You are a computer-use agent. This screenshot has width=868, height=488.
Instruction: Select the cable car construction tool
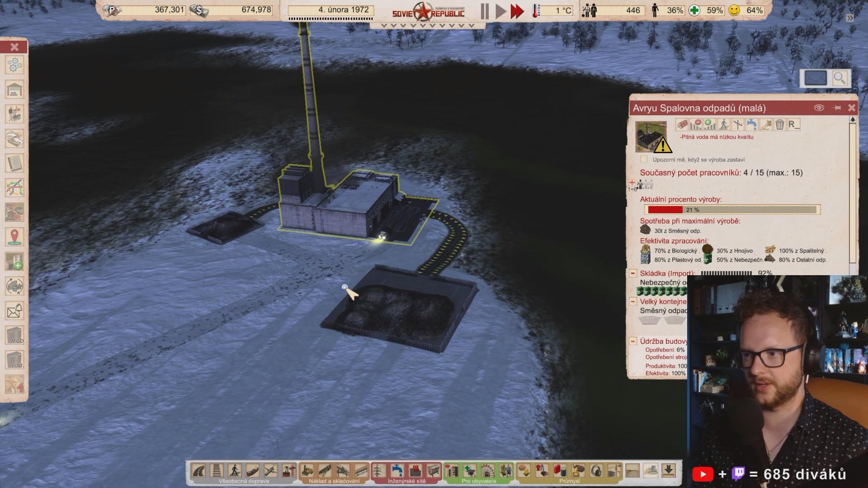pos(289,471)
